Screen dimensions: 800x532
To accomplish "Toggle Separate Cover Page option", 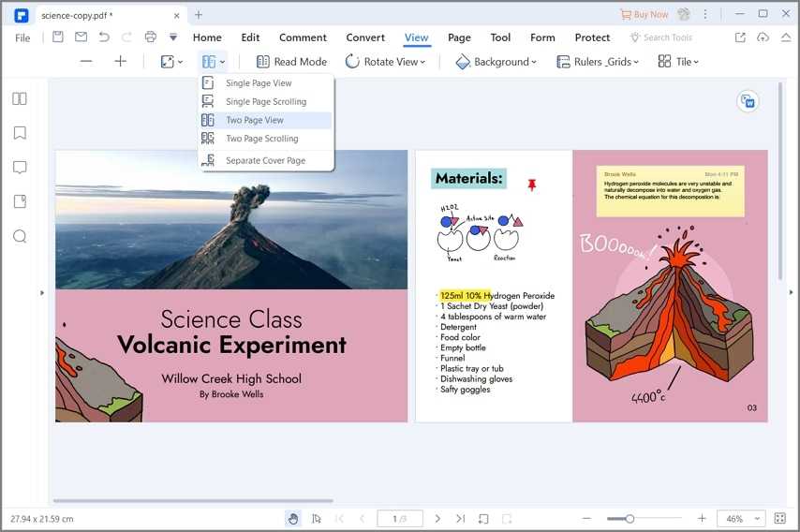I will point(265,161).
